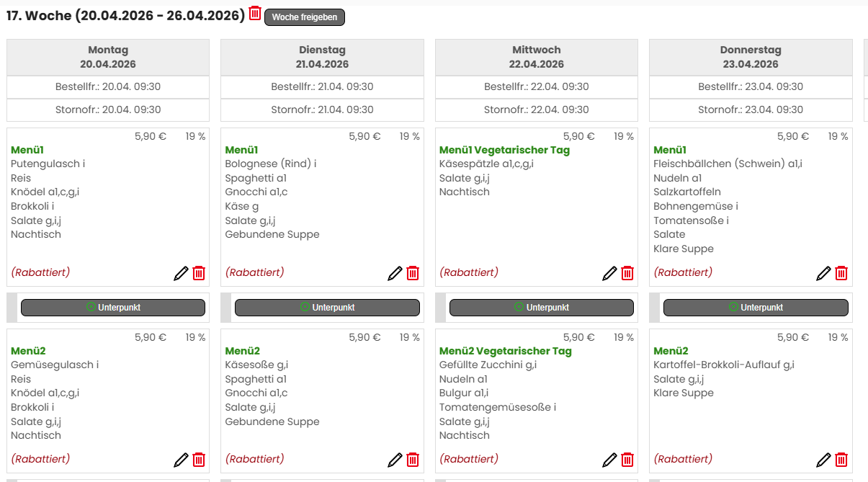This screenshot has width=868, height=482.
Task: Delete Tuesday's Menü1 Bolognese entry
Action: pyautogui.click(x=413, y=273)
